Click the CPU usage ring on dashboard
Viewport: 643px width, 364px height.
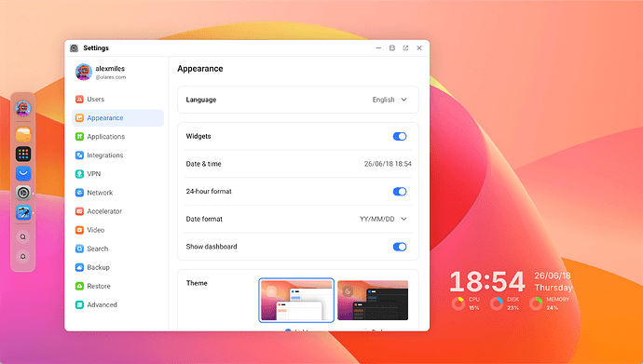[x=458, y=303]
